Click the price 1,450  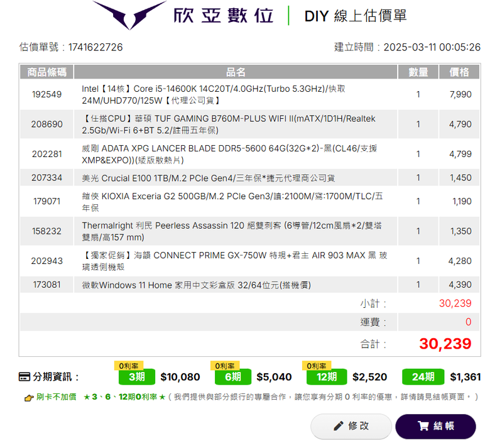tap(460, 178)
